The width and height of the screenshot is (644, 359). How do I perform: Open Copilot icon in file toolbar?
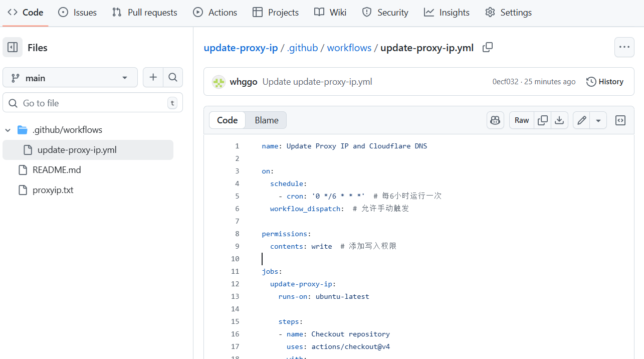(x=495, y=120)
